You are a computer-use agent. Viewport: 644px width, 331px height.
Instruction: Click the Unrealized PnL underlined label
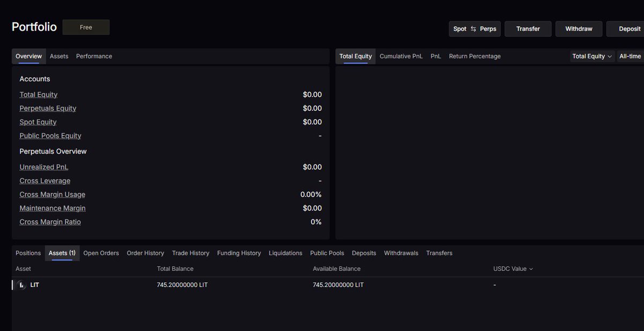click(x=43, y=167)
